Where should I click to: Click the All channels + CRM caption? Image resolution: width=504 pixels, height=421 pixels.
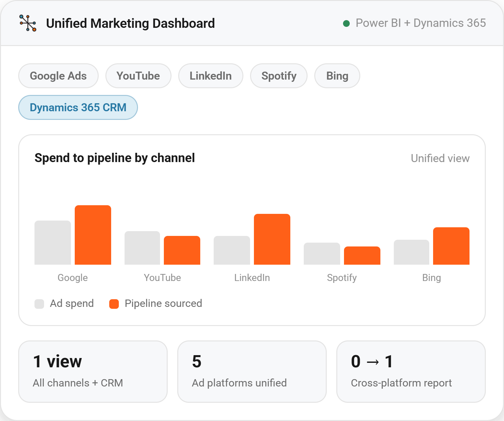pyautogui.click(x=78, y=383)
